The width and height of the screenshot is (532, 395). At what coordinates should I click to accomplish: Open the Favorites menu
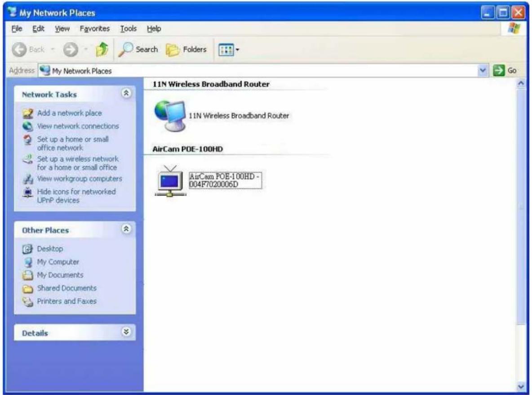(95, 29)
